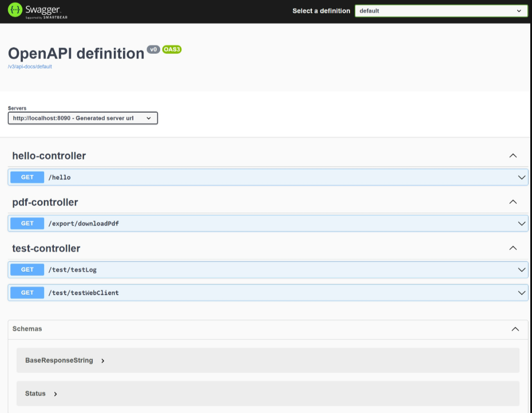This screenshot has height=413, width=532.
Task: Open the /v3/api-docs/default link
Action: [30, 66]
